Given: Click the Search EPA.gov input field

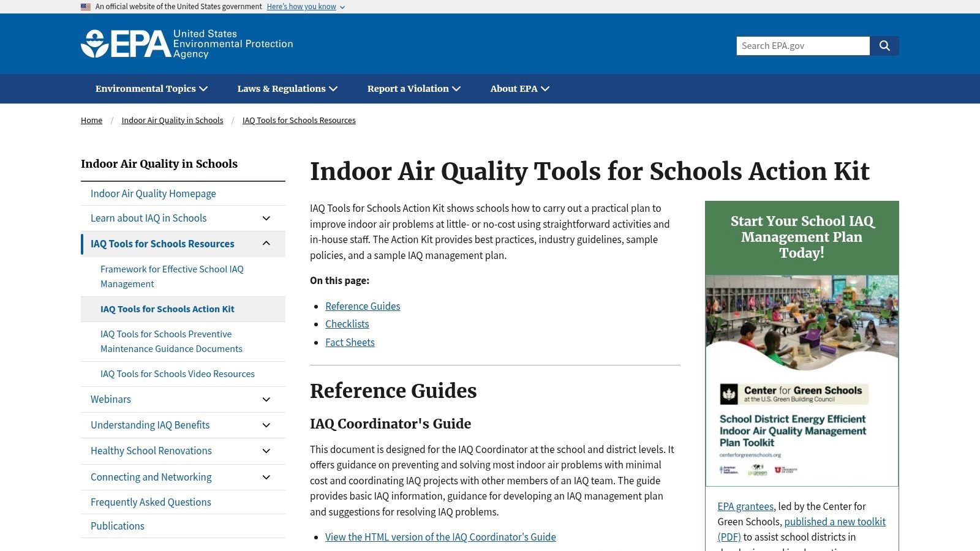Looking at the screenshot, I should click(802, 45).
